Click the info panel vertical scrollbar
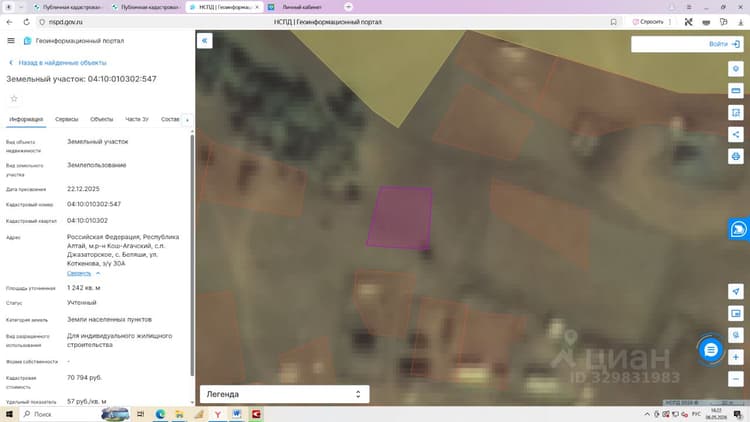 192,255
